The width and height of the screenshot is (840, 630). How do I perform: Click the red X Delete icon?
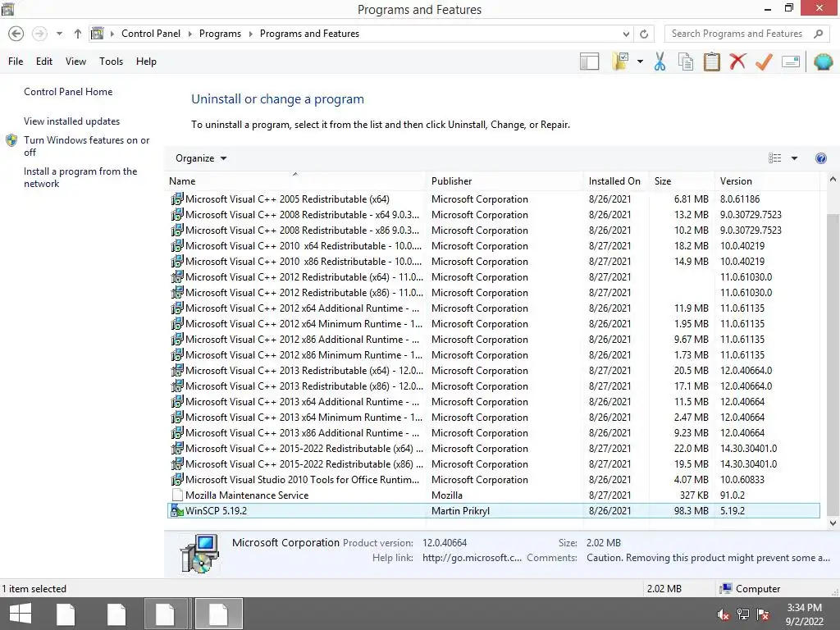point(737,61)
